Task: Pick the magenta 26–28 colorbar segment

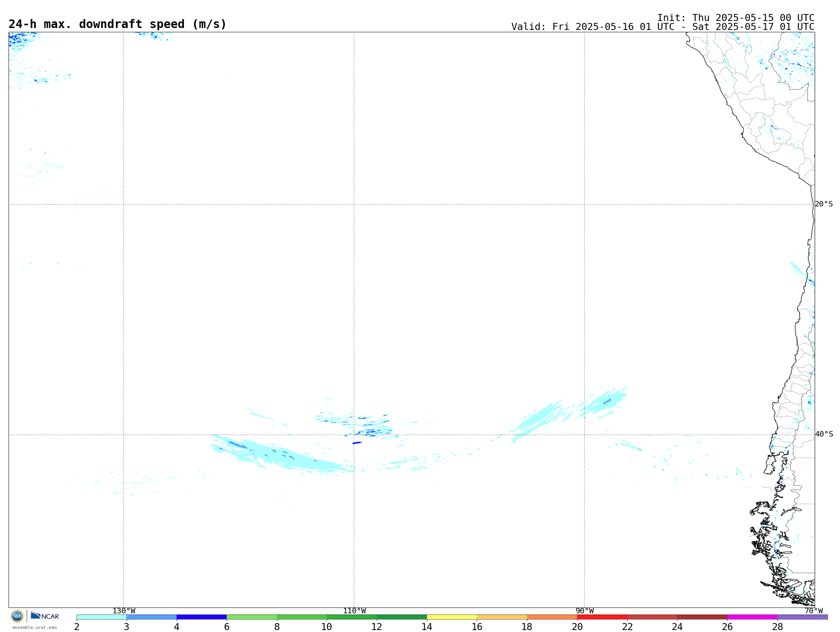Action: [752, 617]
